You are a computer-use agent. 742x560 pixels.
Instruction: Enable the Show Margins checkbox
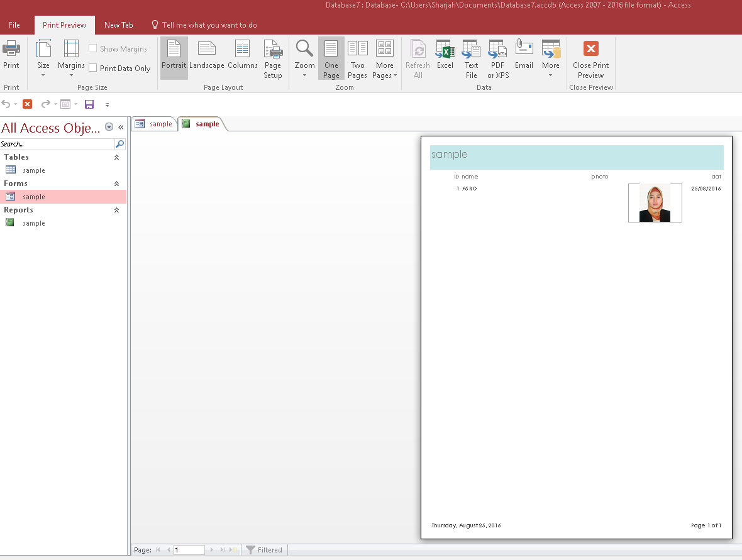93,48
